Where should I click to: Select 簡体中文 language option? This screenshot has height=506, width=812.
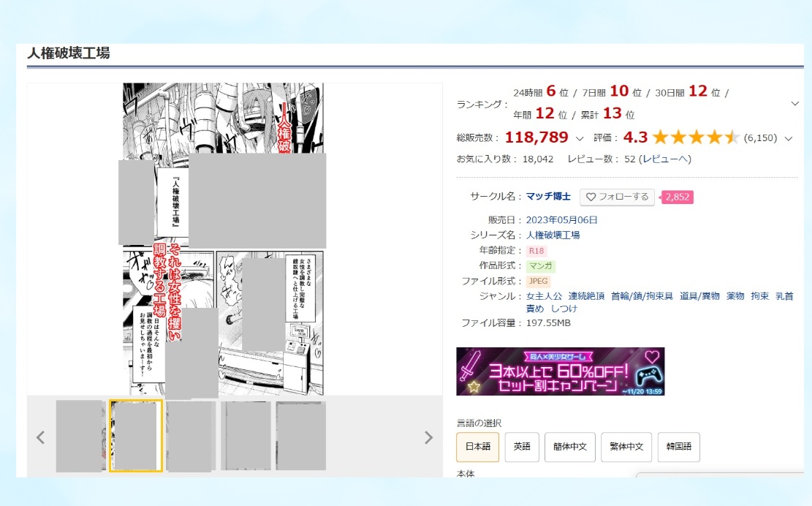click(x=570, y=447)
